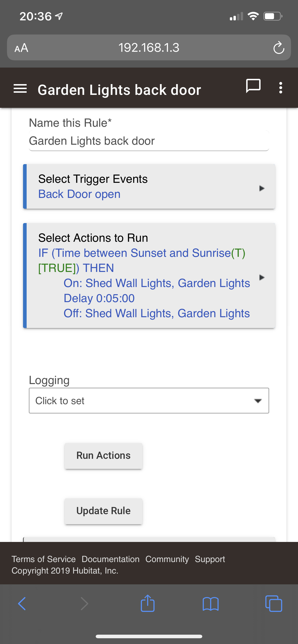This screenshot has width=298, height=644.
Task: Open the Support footer link
Action: point(210,559)
